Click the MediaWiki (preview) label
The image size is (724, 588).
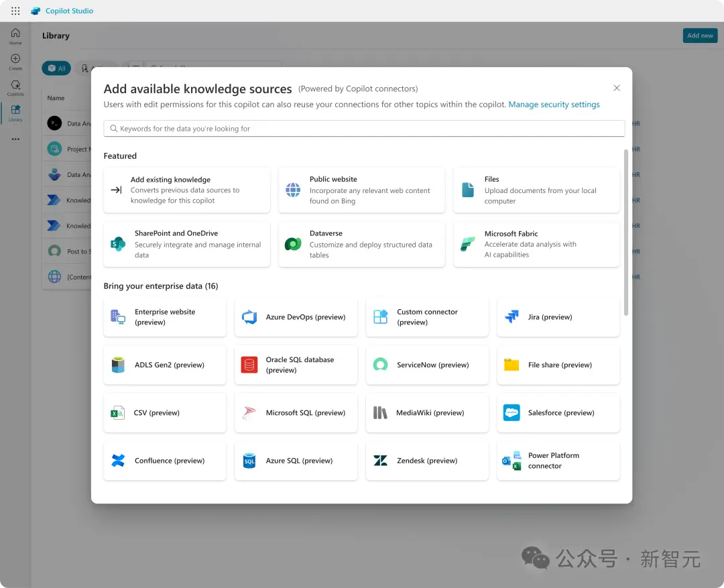pos(430,412)
